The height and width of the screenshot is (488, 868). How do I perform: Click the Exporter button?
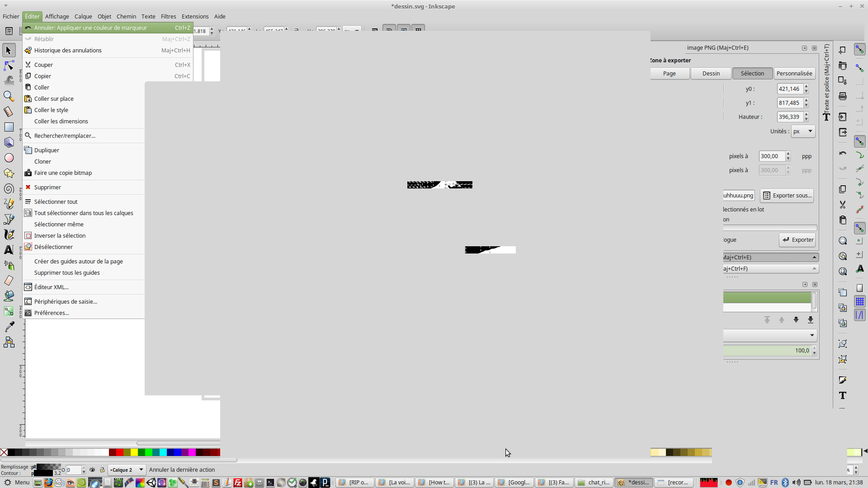[797, 240]
